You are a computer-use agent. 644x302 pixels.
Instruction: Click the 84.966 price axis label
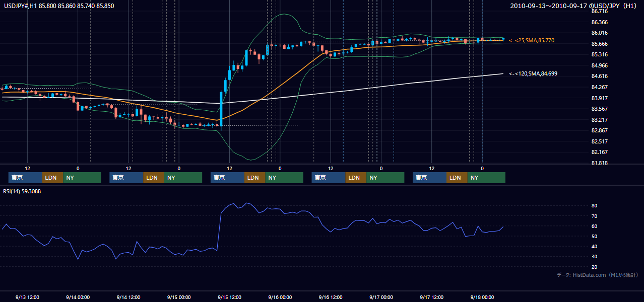tap(599, 65)
